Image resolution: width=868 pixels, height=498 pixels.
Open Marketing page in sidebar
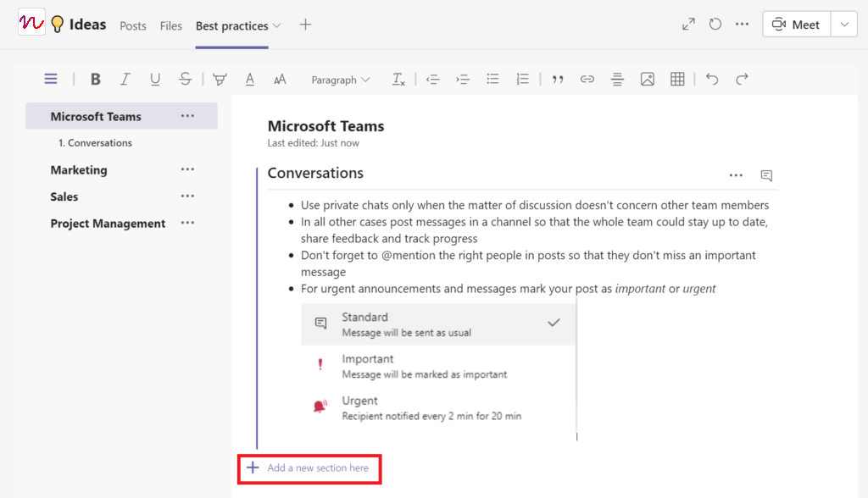coord(79,170)
